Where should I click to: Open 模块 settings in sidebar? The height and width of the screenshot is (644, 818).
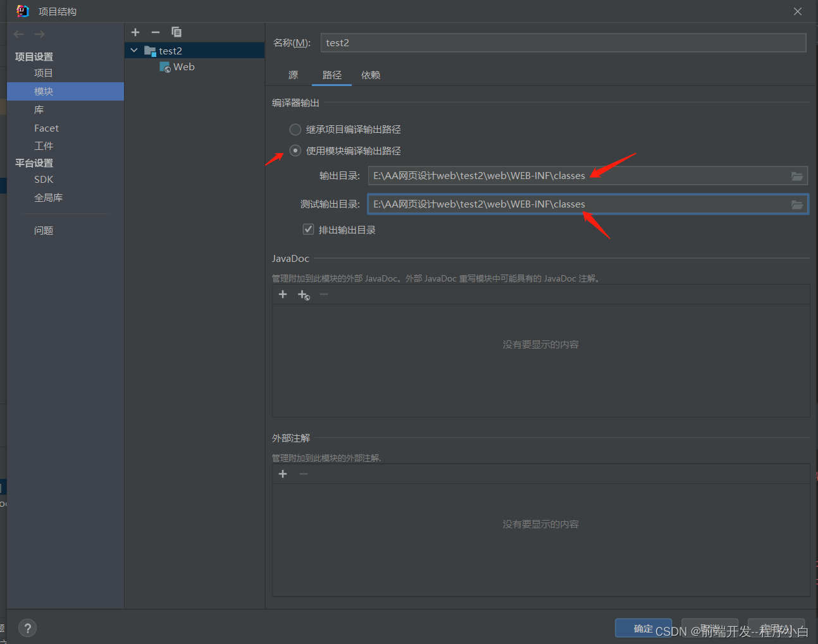click(x=65, y=92)
